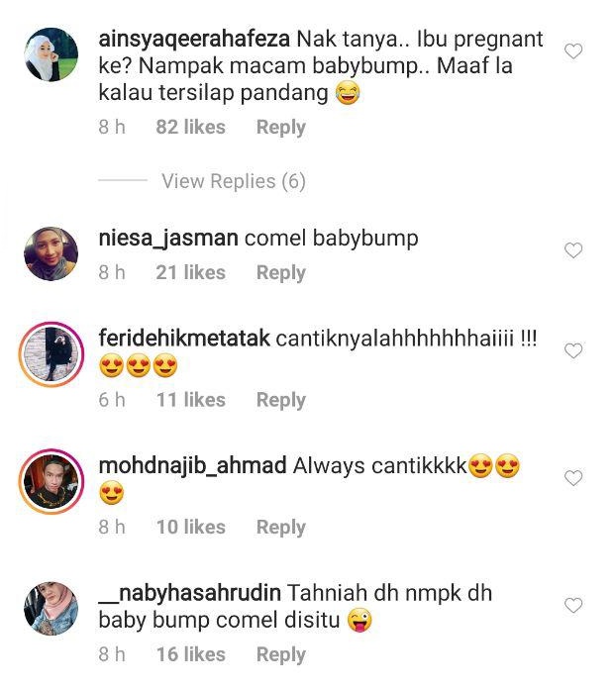View the 82 likes list
This screenshot has height=688, width=616.
click(x=190, y=128)
